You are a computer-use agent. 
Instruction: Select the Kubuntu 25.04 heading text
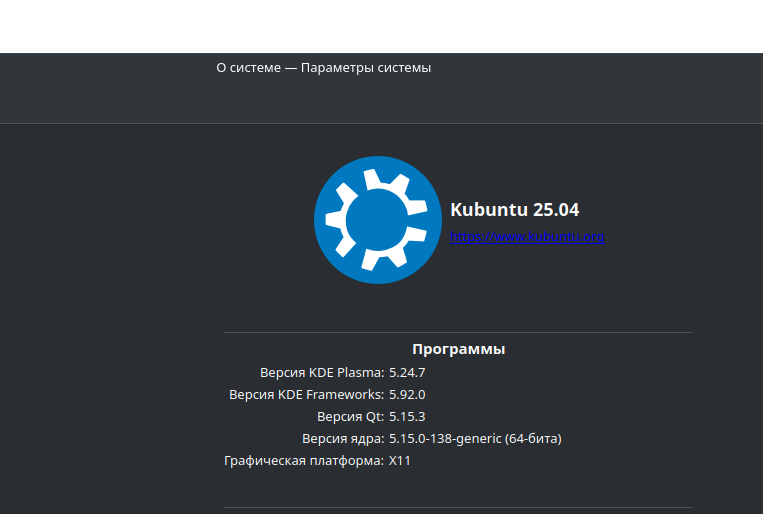tap(514, 210)
